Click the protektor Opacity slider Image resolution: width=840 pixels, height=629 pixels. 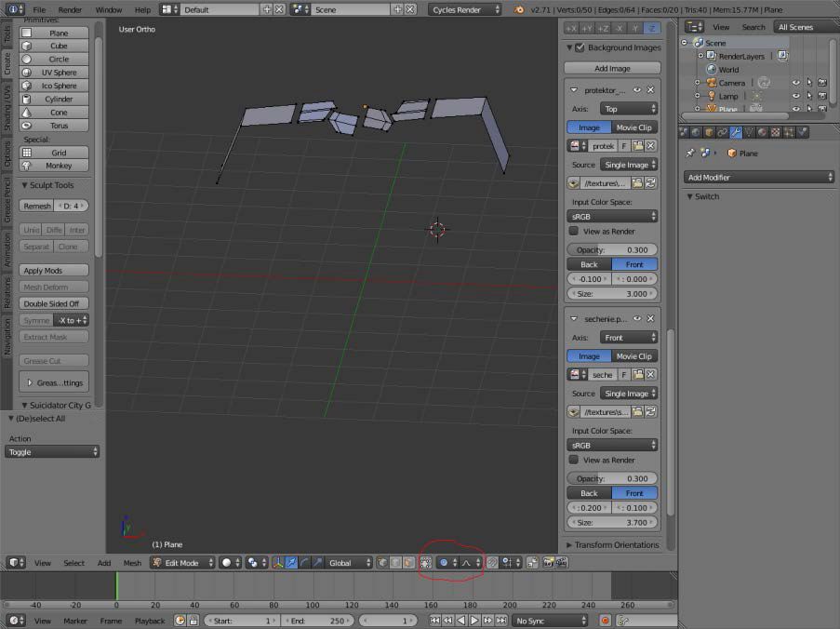pos(612,249)
